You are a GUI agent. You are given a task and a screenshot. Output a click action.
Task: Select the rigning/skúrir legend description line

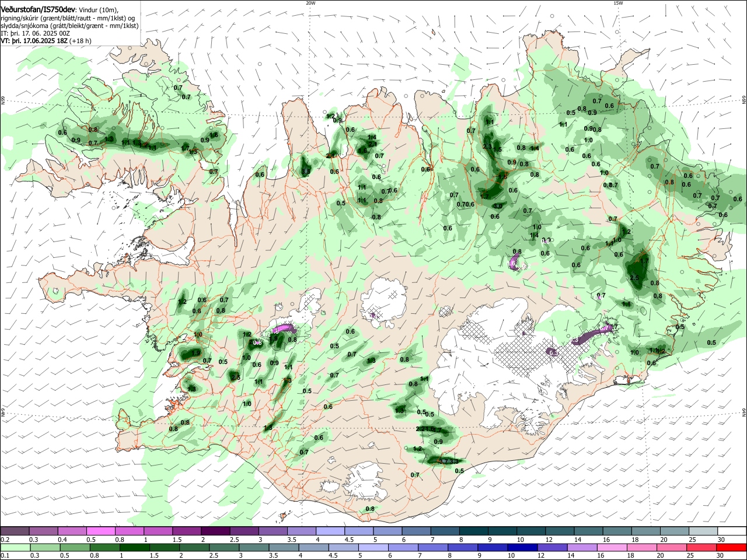pyautogui.click(x=69, y=18)
